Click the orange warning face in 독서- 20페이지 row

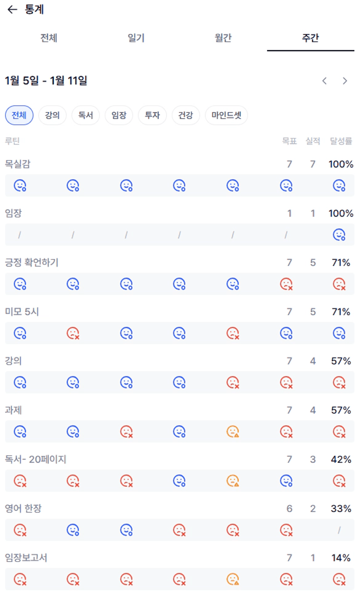click(232, 481)
